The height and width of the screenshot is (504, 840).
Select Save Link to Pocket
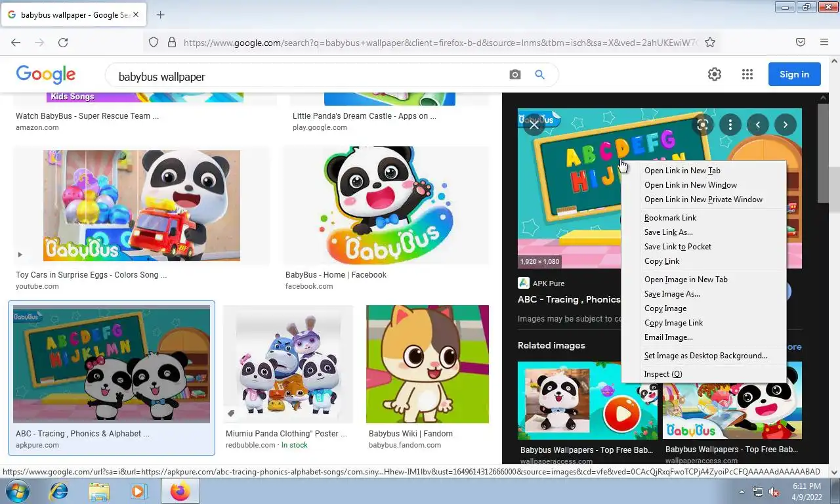pyautogui.click(x=703, y=247)
